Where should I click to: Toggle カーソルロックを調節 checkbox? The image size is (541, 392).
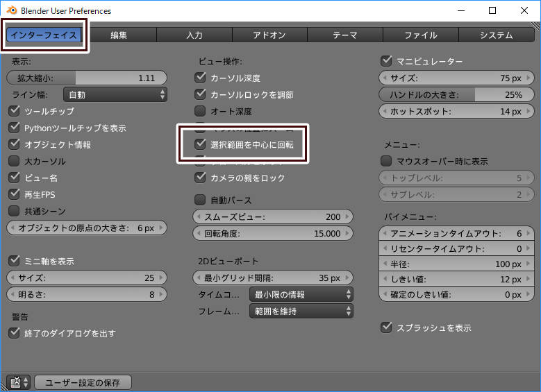point(200,94)
